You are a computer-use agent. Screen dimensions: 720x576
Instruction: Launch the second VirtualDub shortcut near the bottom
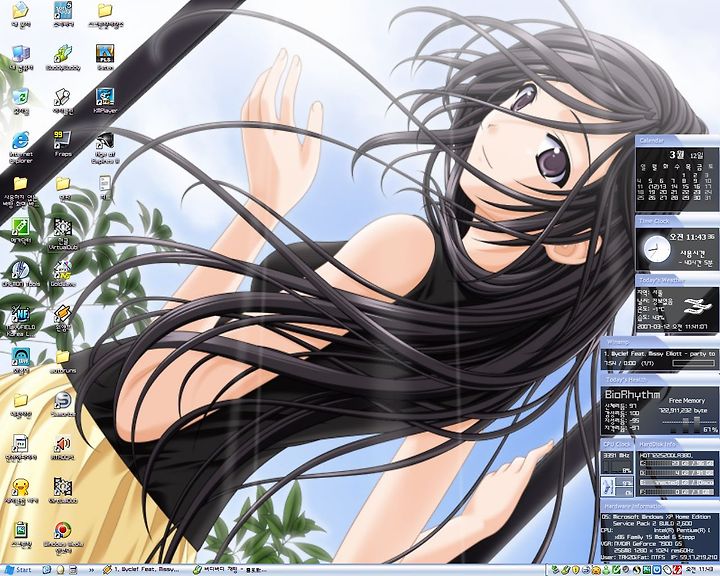pyautogui.click(x=63, y=488)
